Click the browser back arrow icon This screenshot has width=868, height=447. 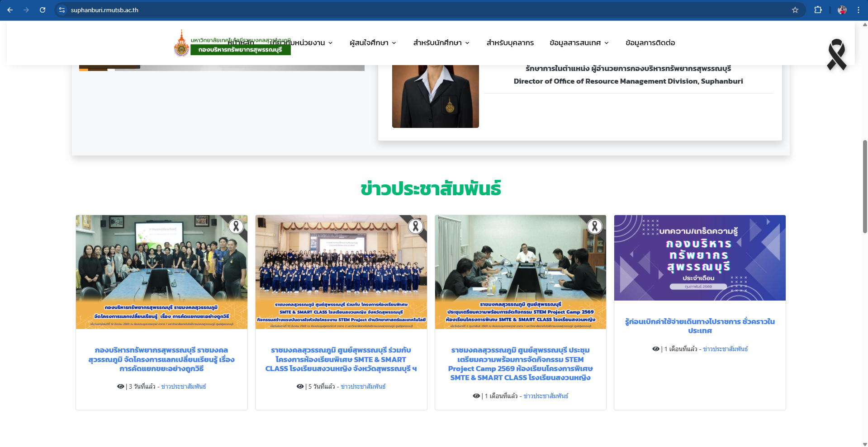click(x=10, y=10)
